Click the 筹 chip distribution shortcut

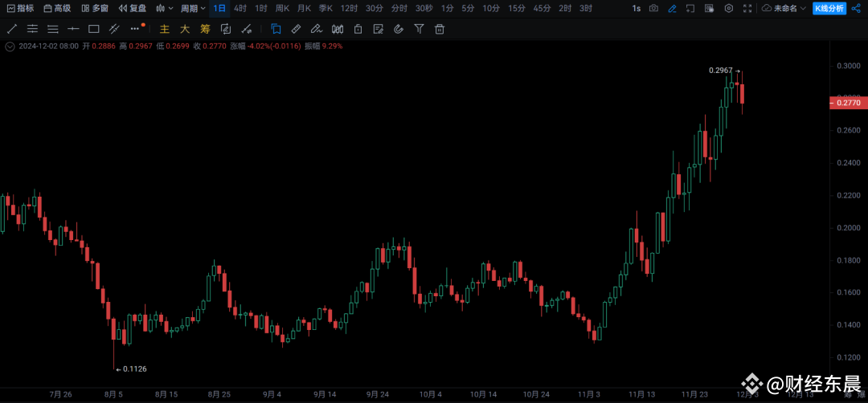[x=205, y=29]
